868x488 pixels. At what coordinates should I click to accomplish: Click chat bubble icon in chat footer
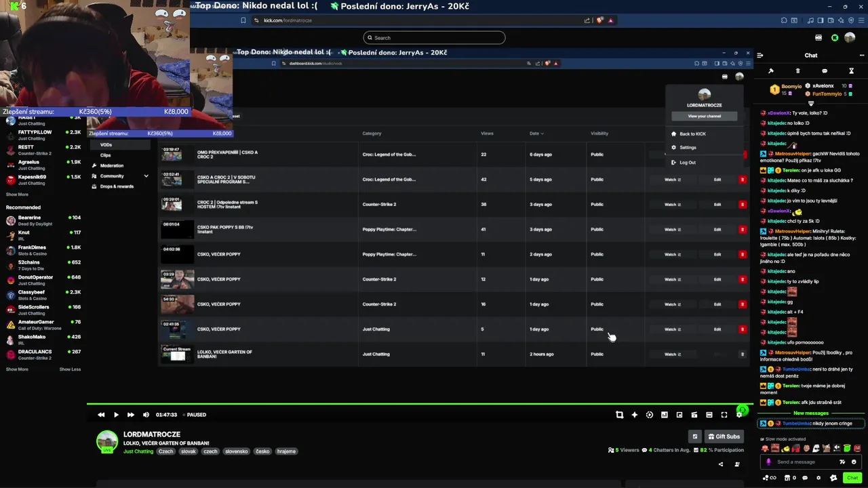tap(805, 478)
